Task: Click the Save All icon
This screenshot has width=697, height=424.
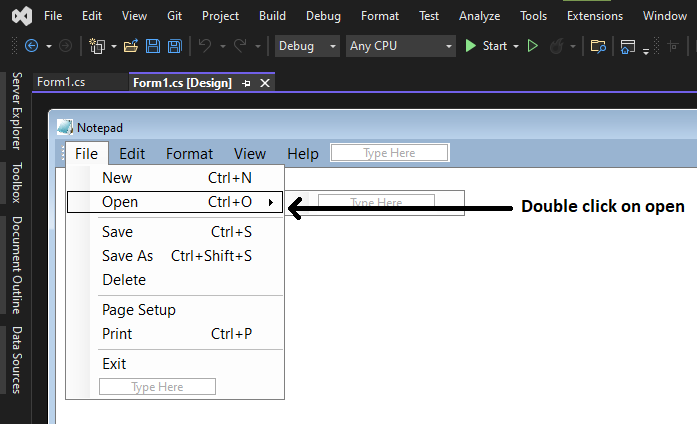Action: 175,46
